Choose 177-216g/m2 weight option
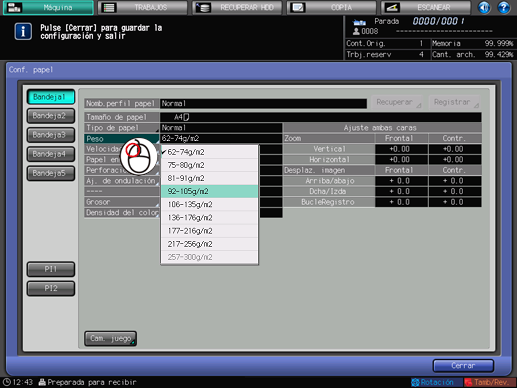Screen dimensions: 517x388 (x=209, y=231)
